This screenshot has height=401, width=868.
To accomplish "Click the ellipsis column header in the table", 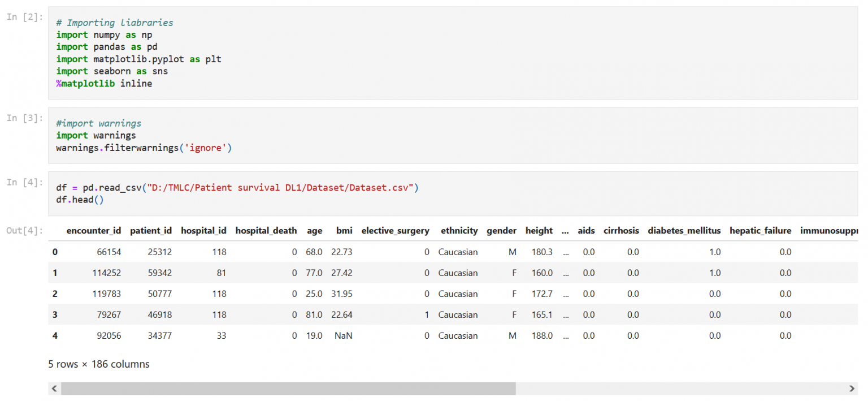I will pyautogui.click(x=565, y=231).
